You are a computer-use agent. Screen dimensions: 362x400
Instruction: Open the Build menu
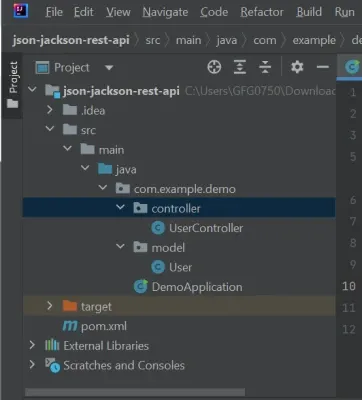click(x=309, y=12)
